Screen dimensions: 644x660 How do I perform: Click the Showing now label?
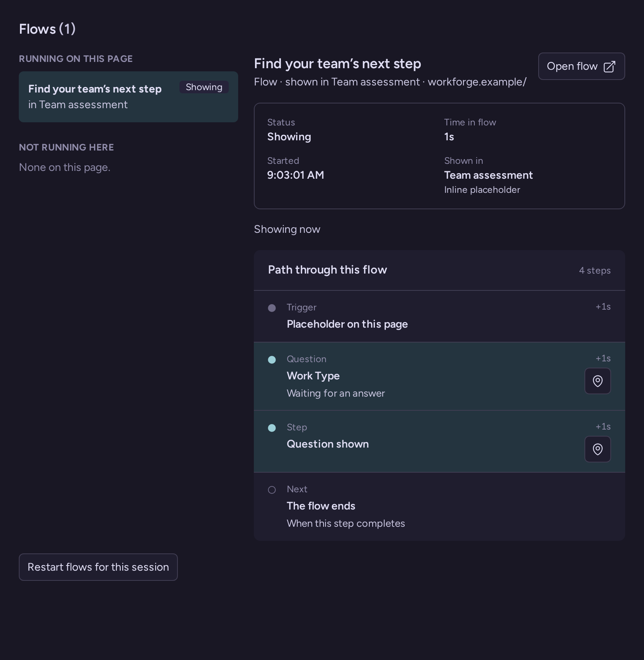coord(287,229)
